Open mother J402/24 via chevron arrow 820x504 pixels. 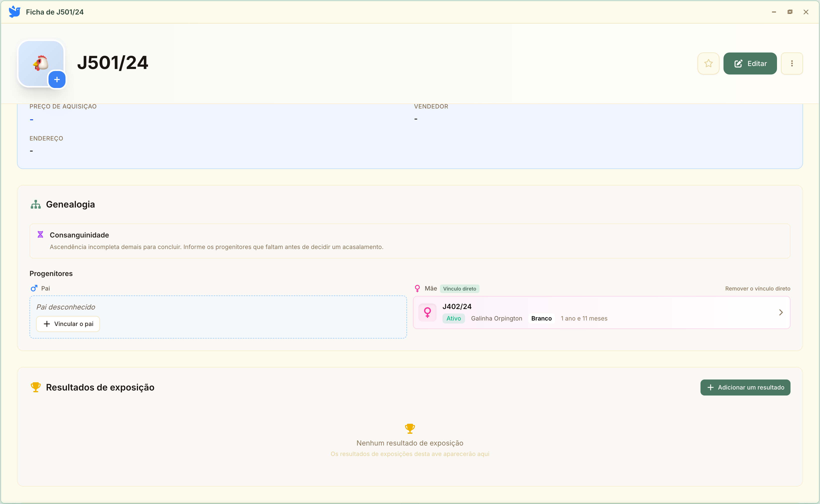tap(781, 312)
